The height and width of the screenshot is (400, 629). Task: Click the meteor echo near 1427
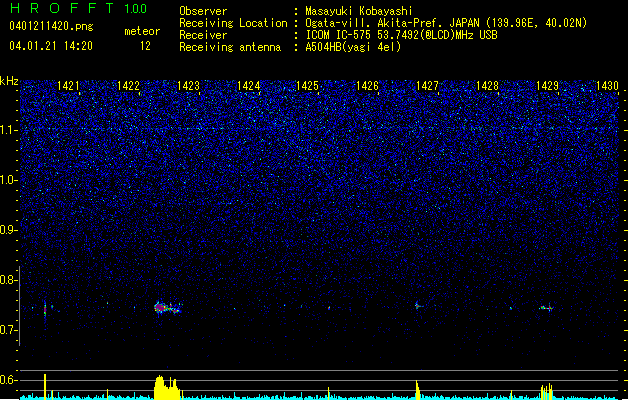click(418, 306)
